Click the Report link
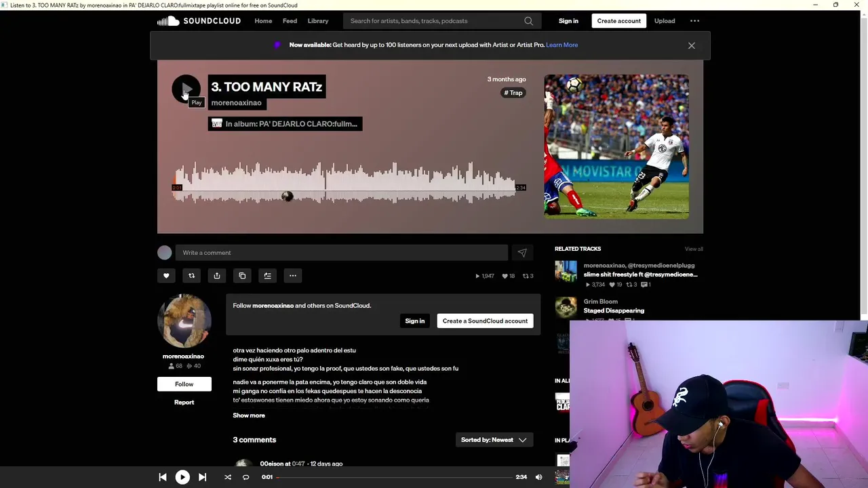The image size is (868, 488). tap(184, 403)
